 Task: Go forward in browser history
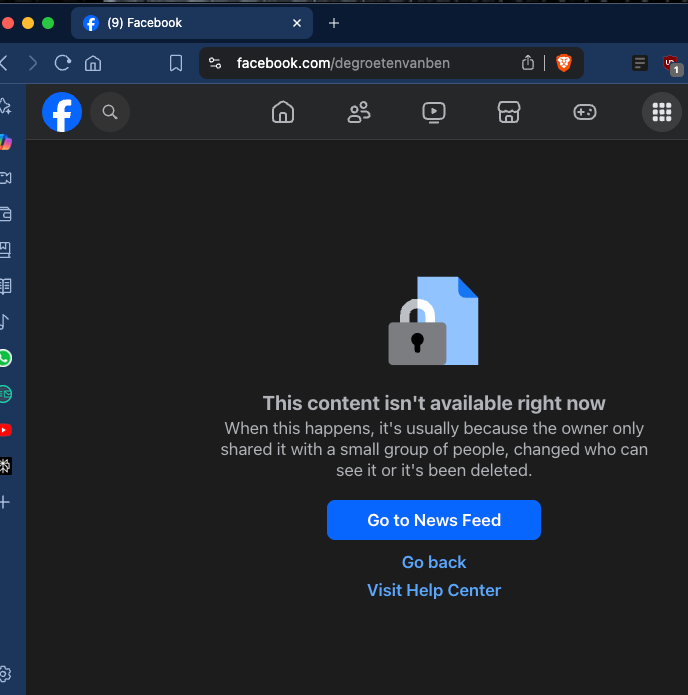33,63
